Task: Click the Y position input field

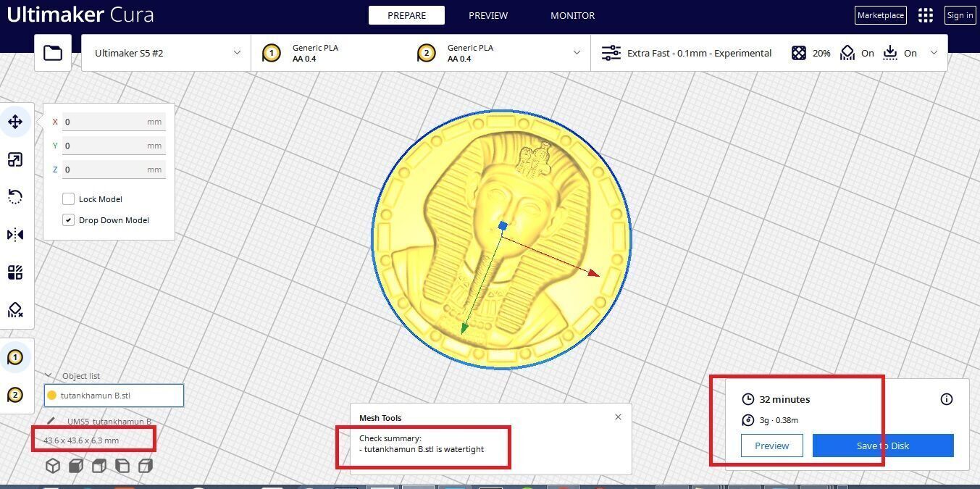Action: pyautogui.click(x=114, y=146)
